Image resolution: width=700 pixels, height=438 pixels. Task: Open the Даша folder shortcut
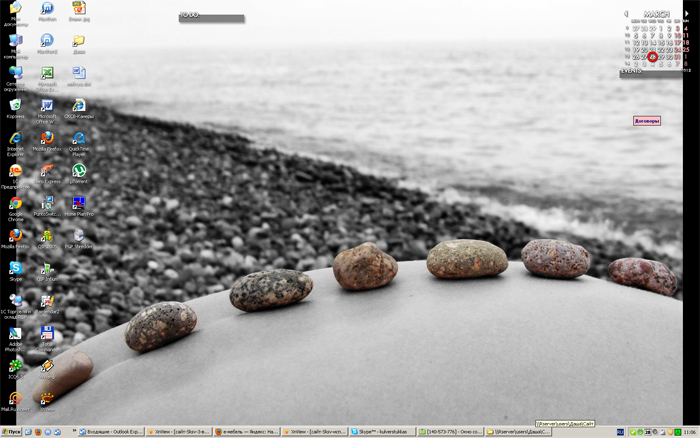(x=79, y=43)
